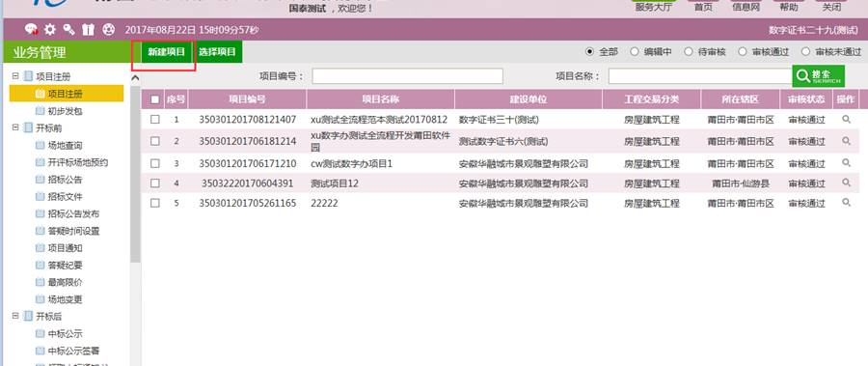Collapse the 开标前 tree group

[14, 128]
